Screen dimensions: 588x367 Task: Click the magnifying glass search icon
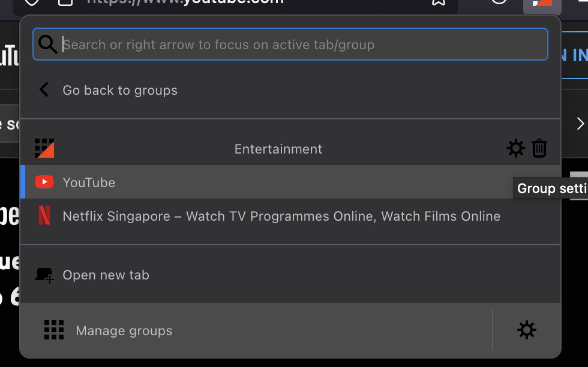(47, 44)
